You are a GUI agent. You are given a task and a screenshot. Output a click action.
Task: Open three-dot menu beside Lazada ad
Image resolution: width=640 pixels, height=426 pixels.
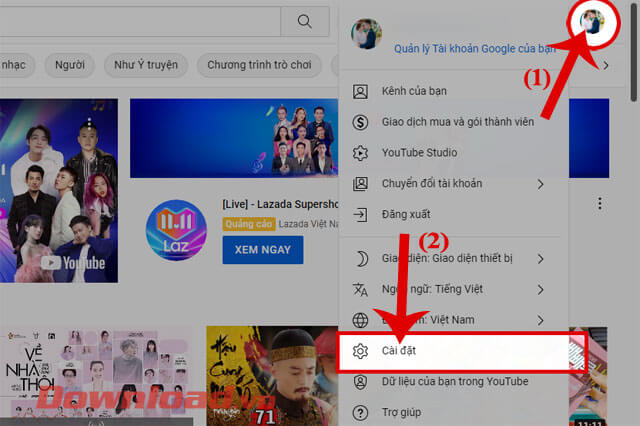click(x=600, y=203)
